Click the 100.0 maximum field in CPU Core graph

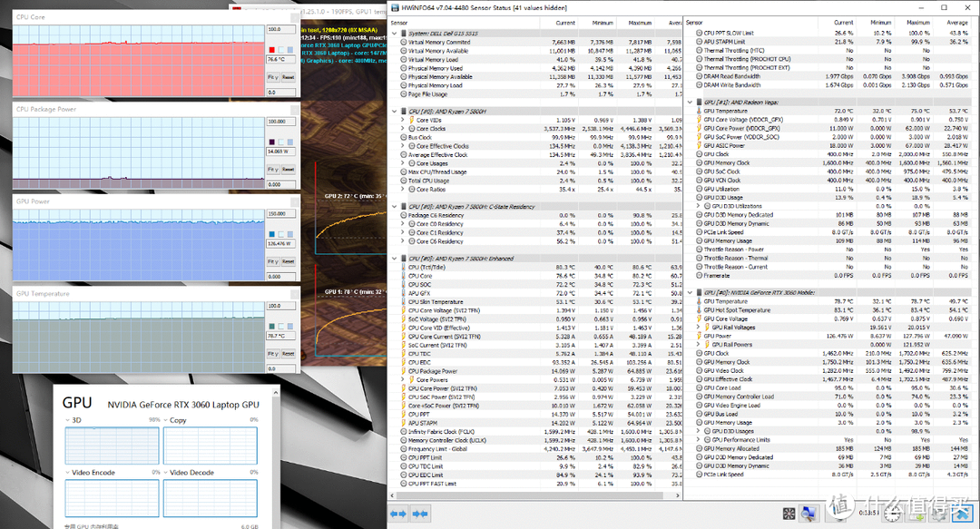pyautogui.click(x=281, y=29)
